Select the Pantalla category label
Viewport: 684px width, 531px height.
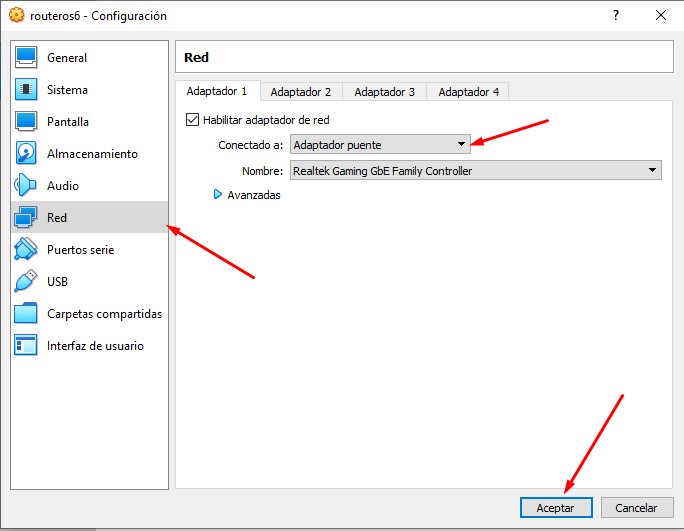tap(68, 122)
